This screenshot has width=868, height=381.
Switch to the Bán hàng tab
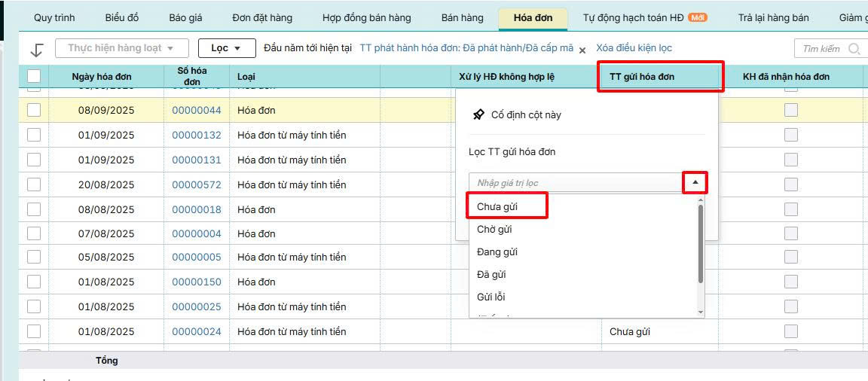[462, 18]
